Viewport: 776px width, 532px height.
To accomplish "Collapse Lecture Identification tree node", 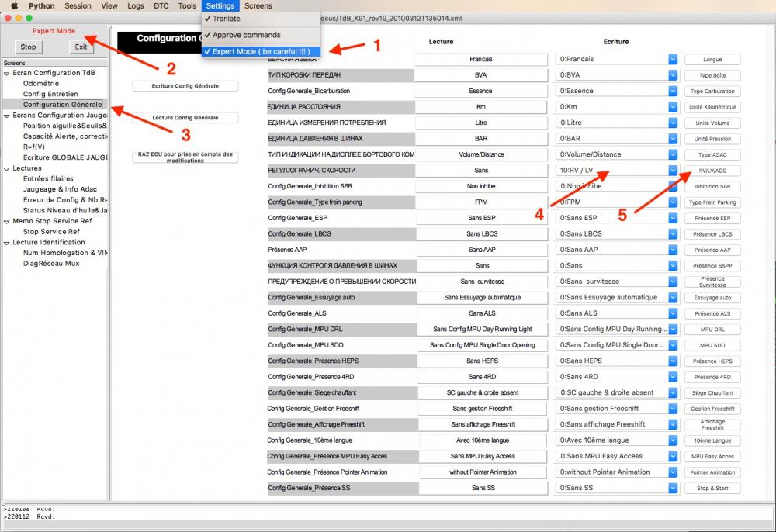I will [x=6, y=243].
